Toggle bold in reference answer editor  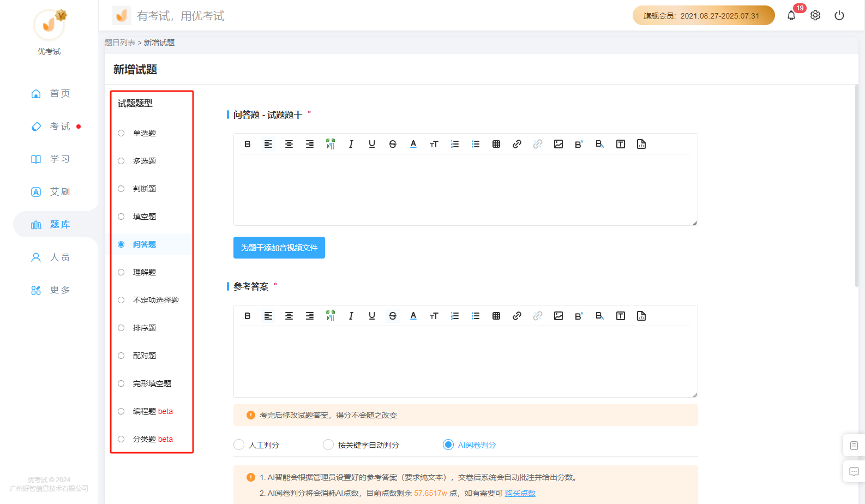click(248, 316)
